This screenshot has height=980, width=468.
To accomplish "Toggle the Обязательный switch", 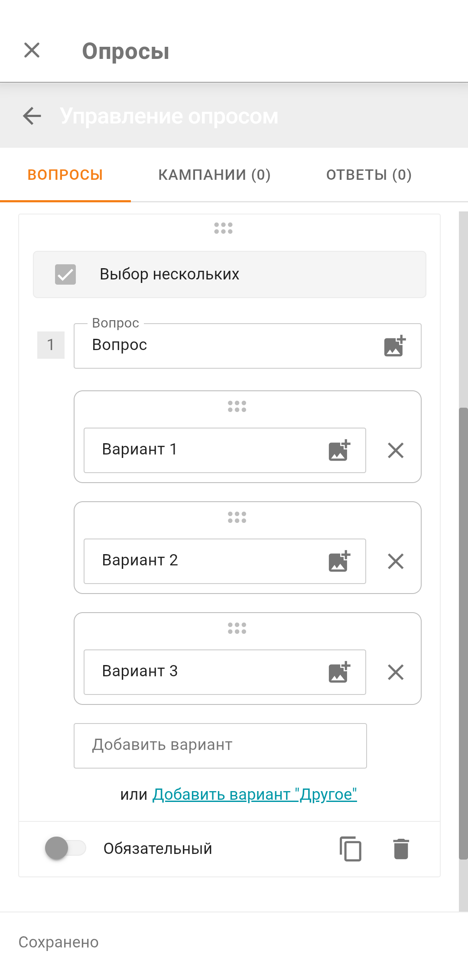I will coord(65,848).
